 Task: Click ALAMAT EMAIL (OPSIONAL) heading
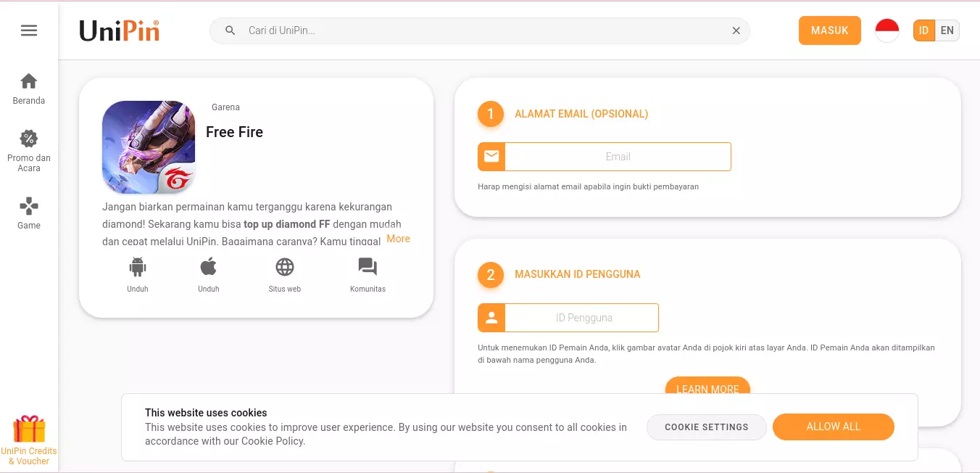581,114
